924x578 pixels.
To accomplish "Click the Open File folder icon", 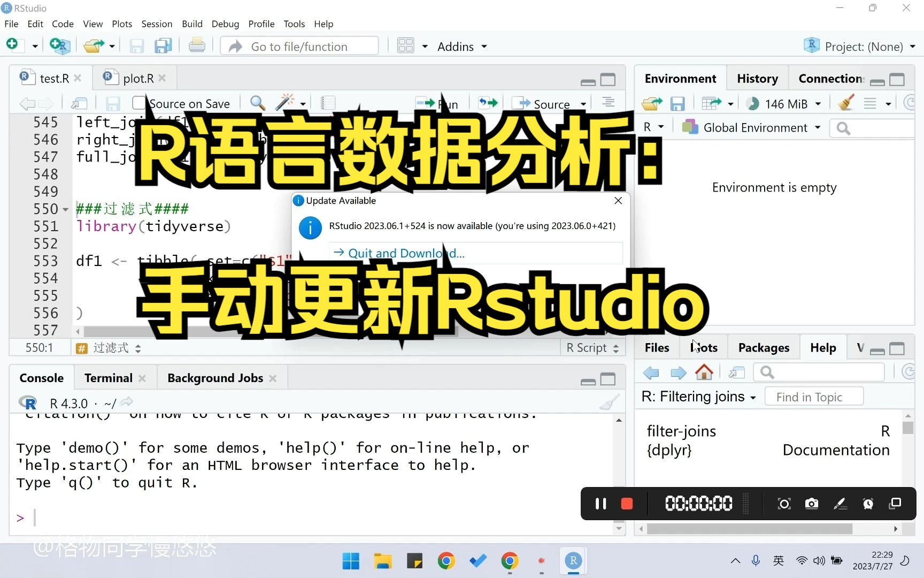I will (94, 46).
